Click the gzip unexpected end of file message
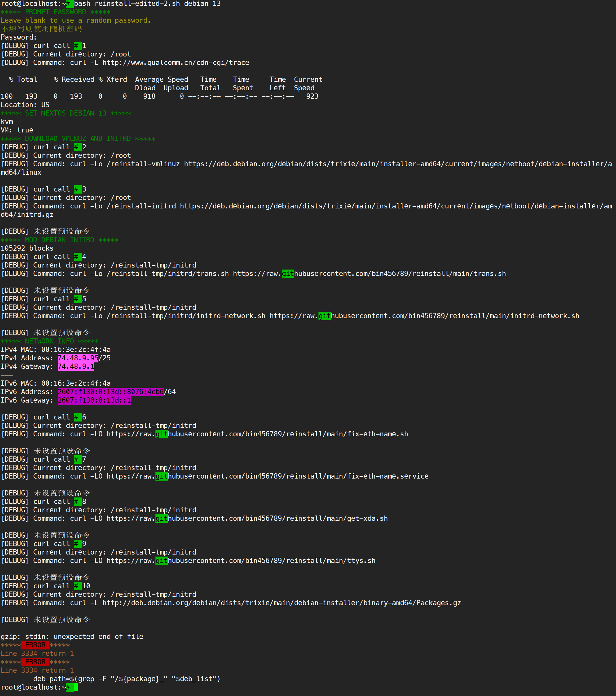 click(72, 637)
